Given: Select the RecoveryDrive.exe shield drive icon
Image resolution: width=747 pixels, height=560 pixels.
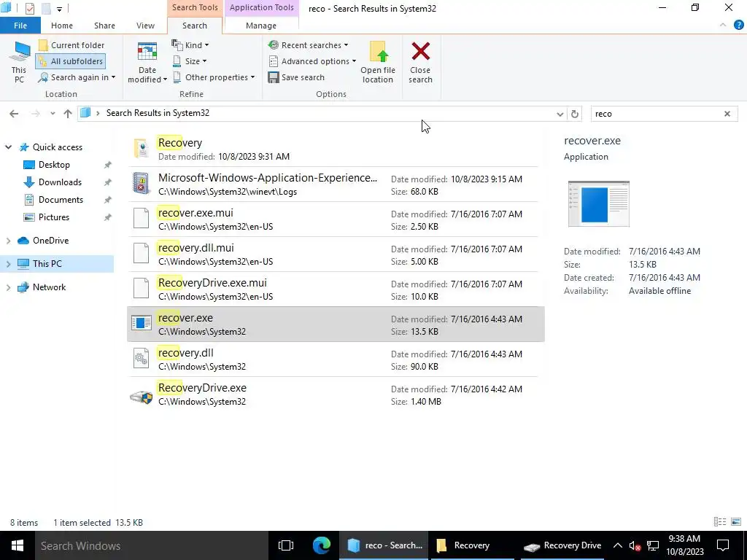Looking at the screenshot, I should [x=141, y=396].
